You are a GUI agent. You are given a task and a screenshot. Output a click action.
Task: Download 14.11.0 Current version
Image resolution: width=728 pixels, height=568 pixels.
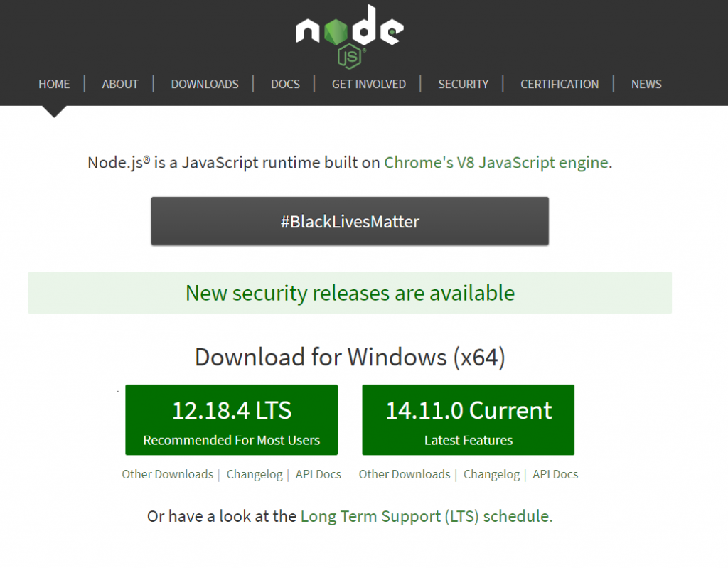[469, 419]
